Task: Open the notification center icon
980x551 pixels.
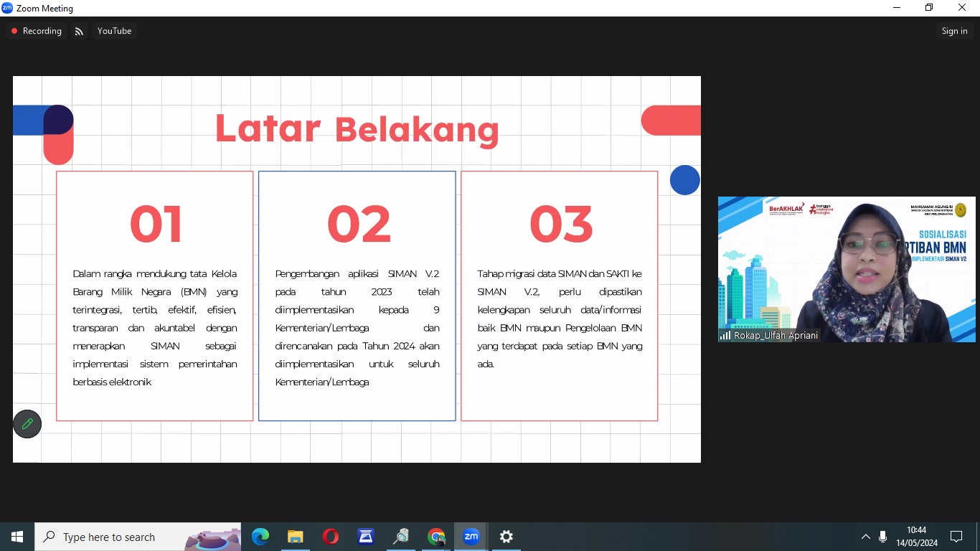Action: click(956, 537)
